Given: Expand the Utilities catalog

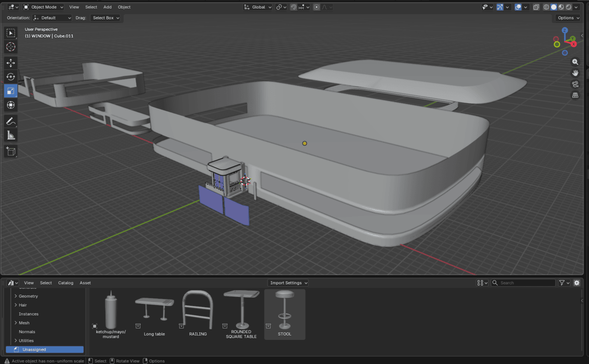Looking at the screenshot, I should pyautogui.click(x=16, y=341).
